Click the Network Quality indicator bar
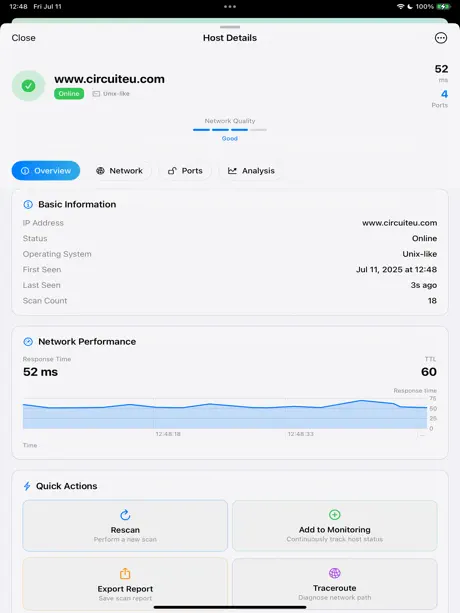 coord(230,130)
